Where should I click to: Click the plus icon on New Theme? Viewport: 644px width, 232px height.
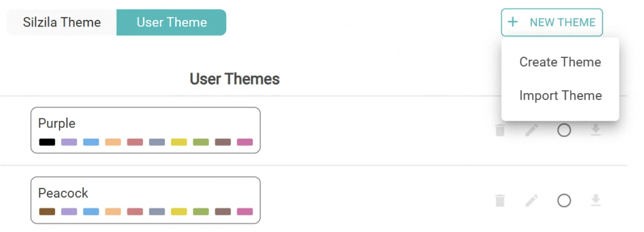pos(512,22)
